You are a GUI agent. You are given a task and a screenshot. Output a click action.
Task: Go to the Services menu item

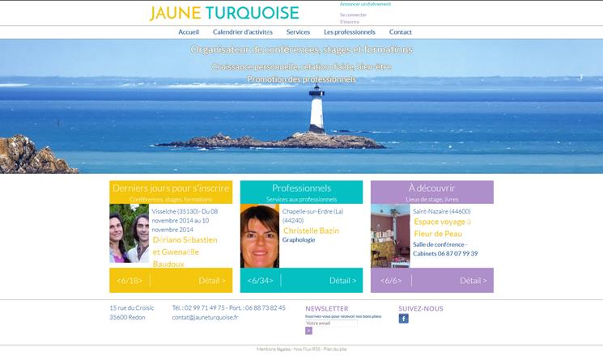298,32
